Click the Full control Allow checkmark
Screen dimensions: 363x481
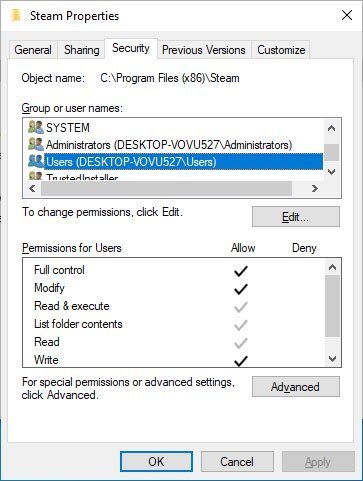click(241, 271)
